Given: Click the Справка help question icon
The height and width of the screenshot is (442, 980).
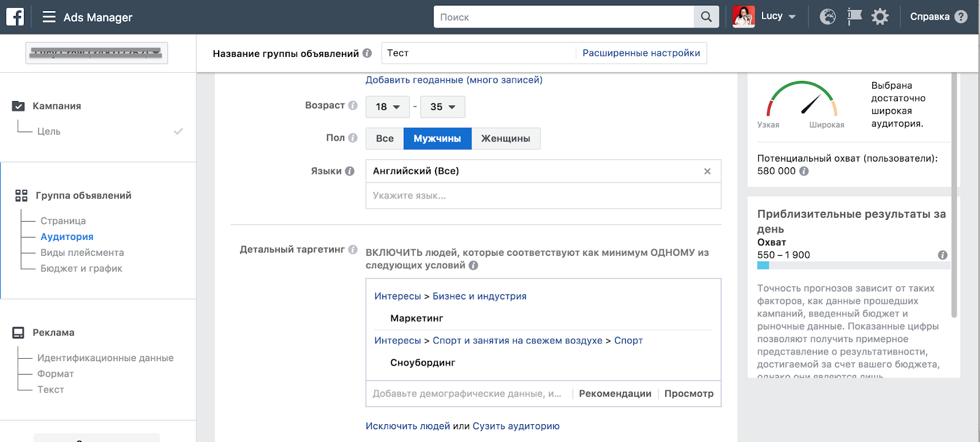Looking at the screenshot, I should (x=961, y=17).
